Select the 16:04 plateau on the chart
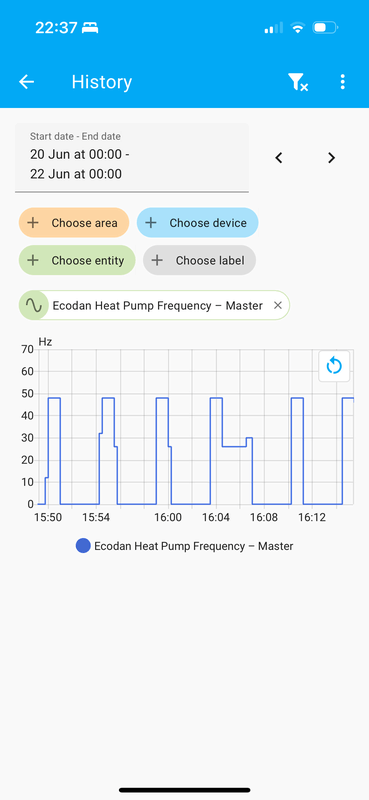 [x=216, y=398]
